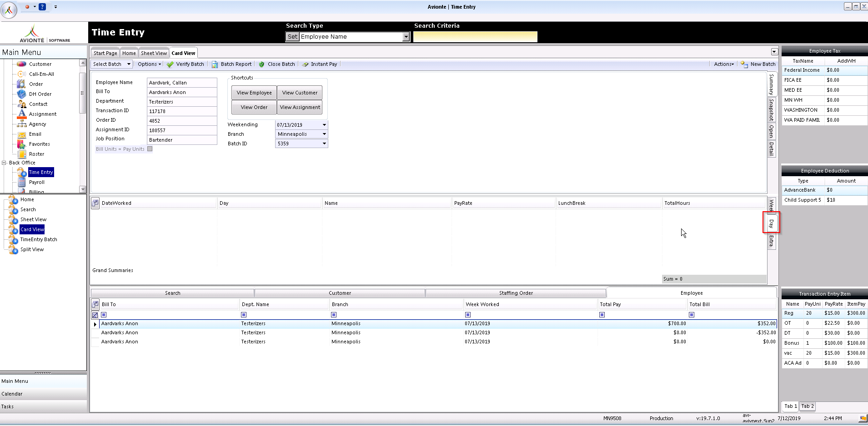Click the Total Pay column filter box

point(602,315)
